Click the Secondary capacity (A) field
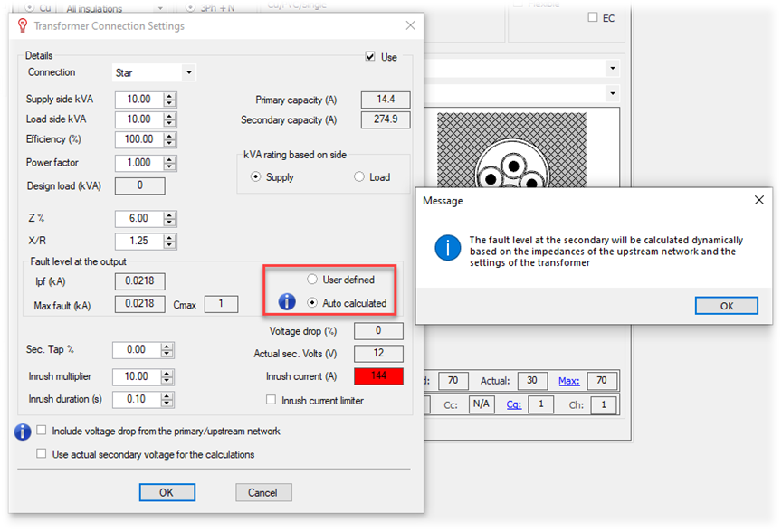 [386, 119]
